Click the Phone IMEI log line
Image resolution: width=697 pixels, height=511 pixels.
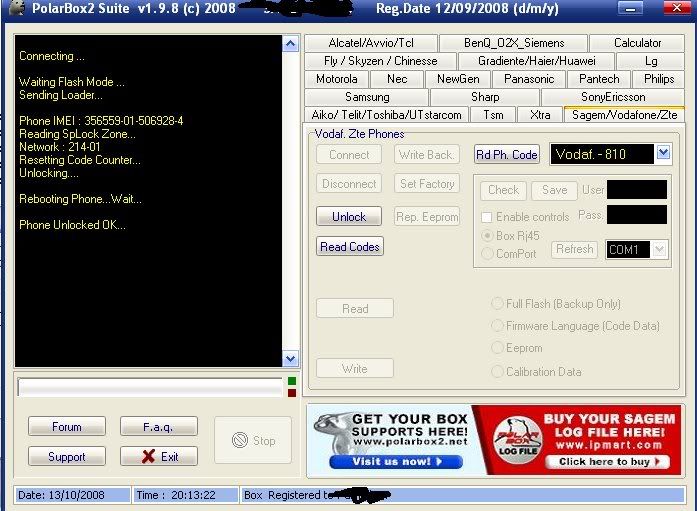click(101, 121)
